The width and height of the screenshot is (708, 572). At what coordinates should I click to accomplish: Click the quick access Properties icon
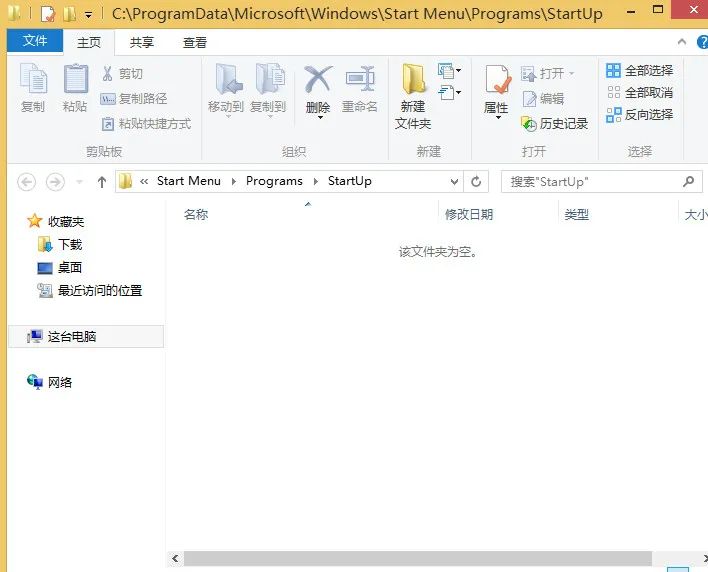coord(47,14)
